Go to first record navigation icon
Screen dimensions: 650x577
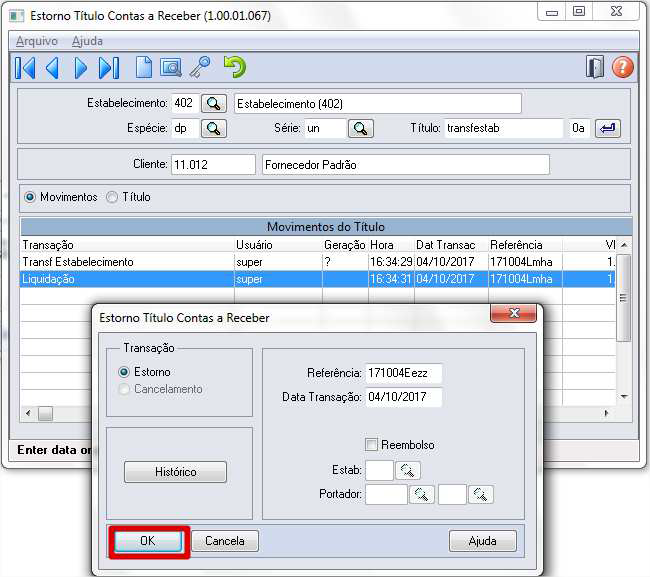(25, 68)
